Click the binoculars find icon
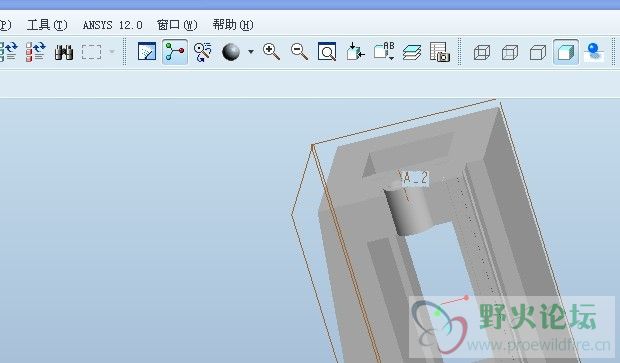Image resolution: width=620 pixels, height=363 pixels. tap(64, 52)
